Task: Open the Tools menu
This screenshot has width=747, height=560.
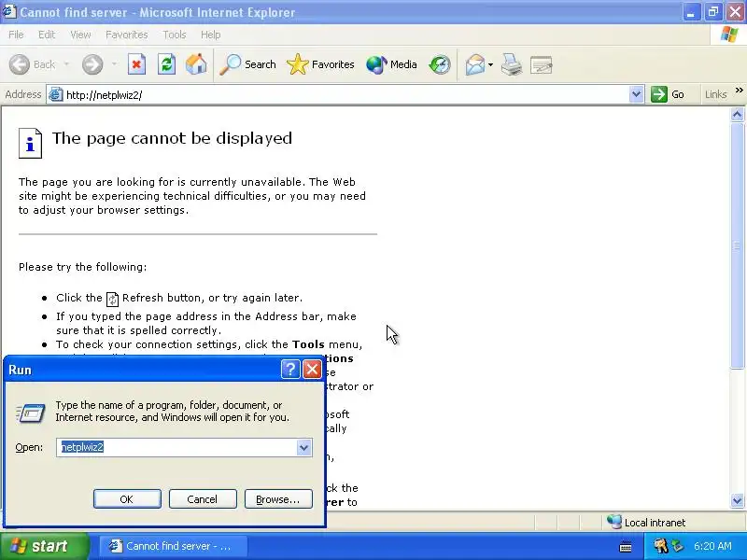Action: [175, 35]
